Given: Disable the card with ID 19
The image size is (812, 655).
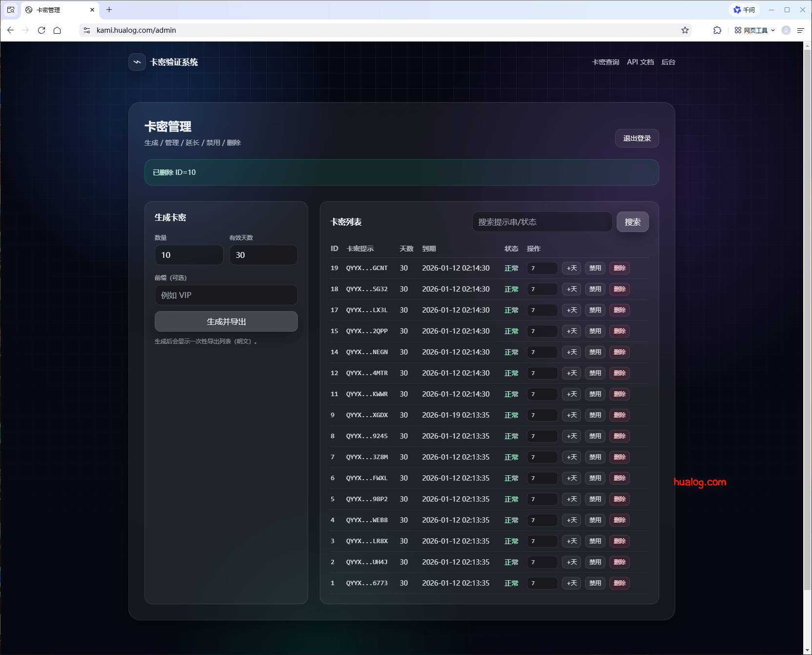Looking at the screenshot, I should (595, 268).
